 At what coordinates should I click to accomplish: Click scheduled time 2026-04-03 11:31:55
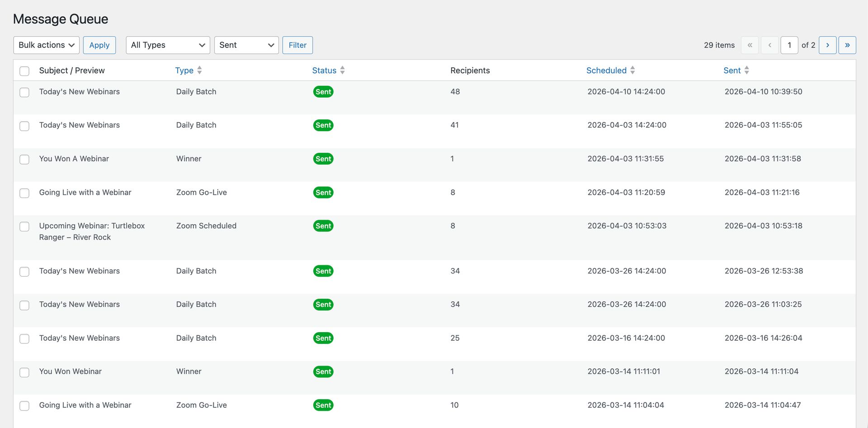[x=626, y=159]
